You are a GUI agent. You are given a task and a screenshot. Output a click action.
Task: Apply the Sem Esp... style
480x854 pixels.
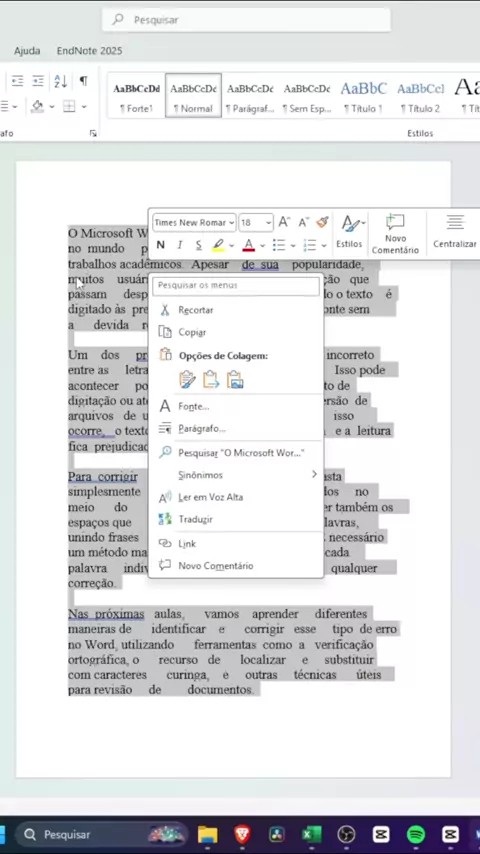pos(307,96)
